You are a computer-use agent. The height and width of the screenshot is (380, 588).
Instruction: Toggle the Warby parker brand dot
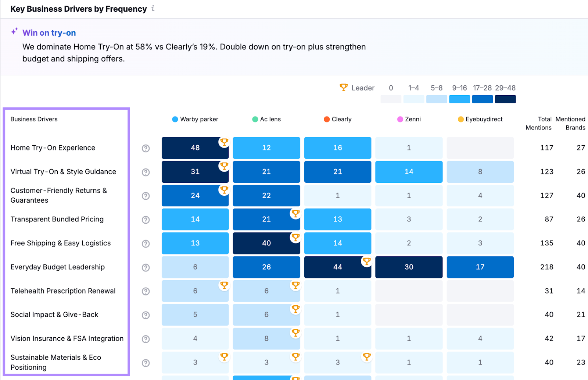pyautogui.click(x=175, y=119)
